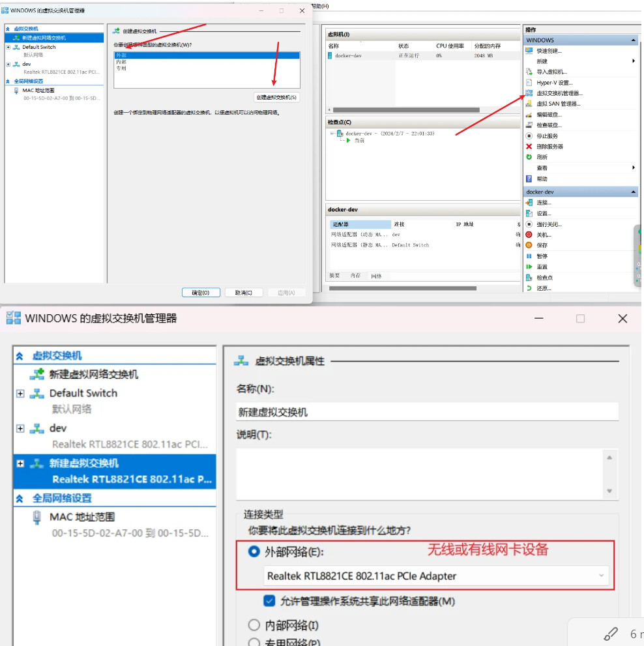
Task: Click the 检查磁盘 icon in the actions pane
Action: coord(529,125)
